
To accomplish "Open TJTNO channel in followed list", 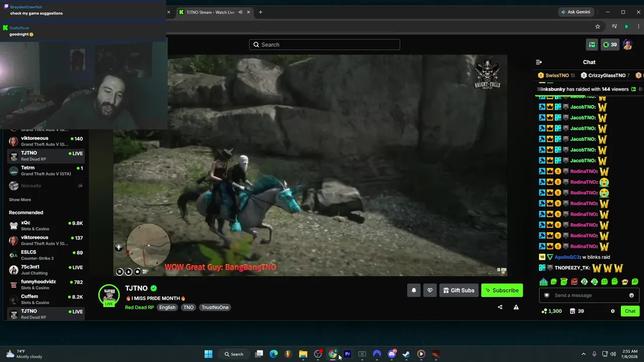I will tap(46, 156).
